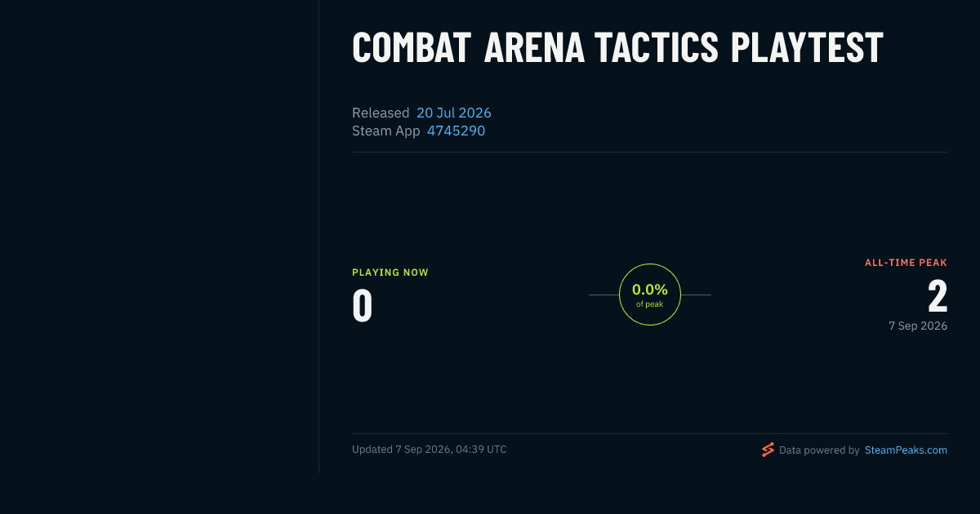Screen dimensions: 980x514
Task: Click the 'Released' label
Action: pos(381,113)
